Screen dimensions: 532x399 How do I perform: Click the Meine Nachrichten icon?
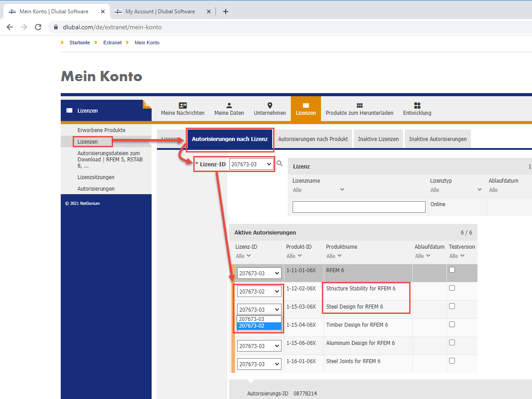point(183,106)
